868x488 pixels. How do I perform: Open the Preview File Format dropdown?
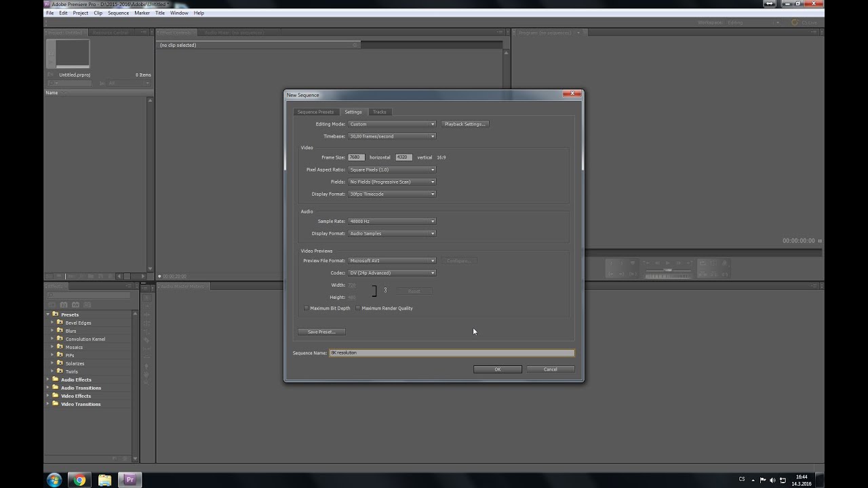click(392, 260)
